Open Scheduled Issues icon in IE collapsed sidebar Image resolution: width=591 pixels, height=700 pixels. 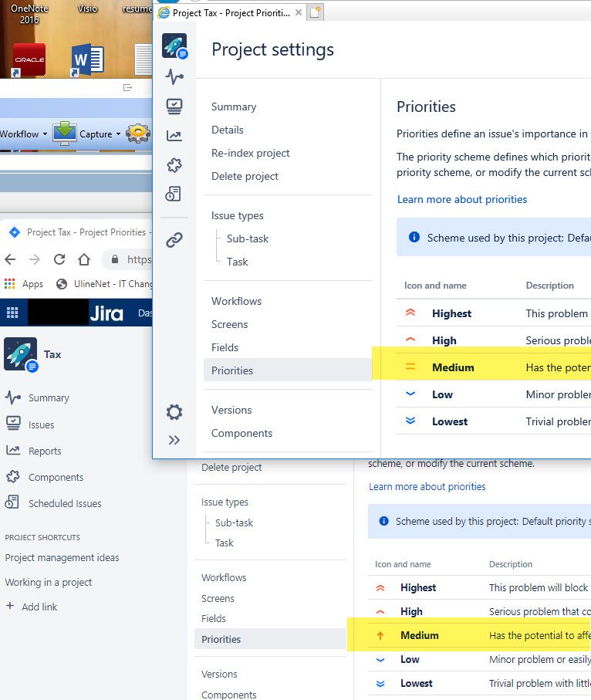pyautogui.click(x=173, y=194)
